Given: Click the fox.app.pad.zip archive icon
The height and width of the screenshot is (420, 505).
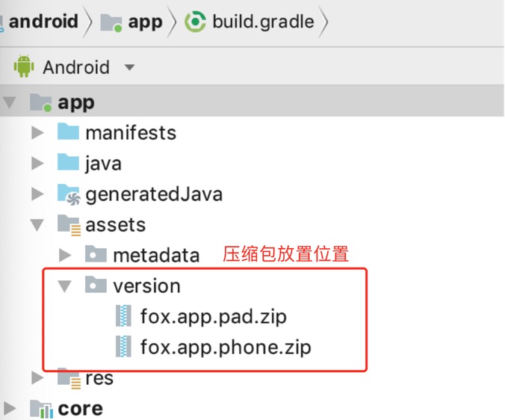Looking at the screenshot, I should 123,316.
